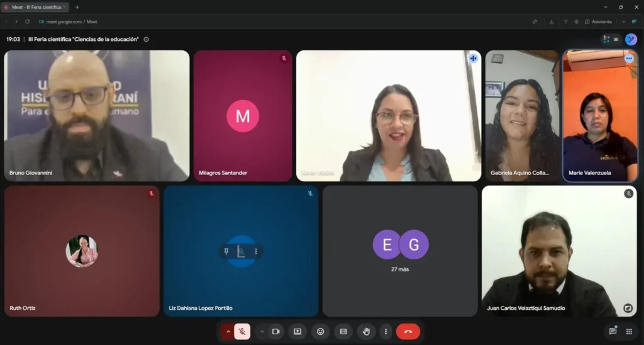Open the activities grid icon
The image size is (644, 345).
629,331
